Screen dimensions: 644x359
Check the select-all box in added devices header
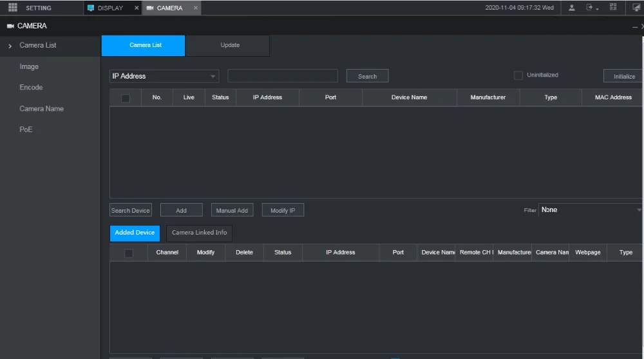pos(129,253)
